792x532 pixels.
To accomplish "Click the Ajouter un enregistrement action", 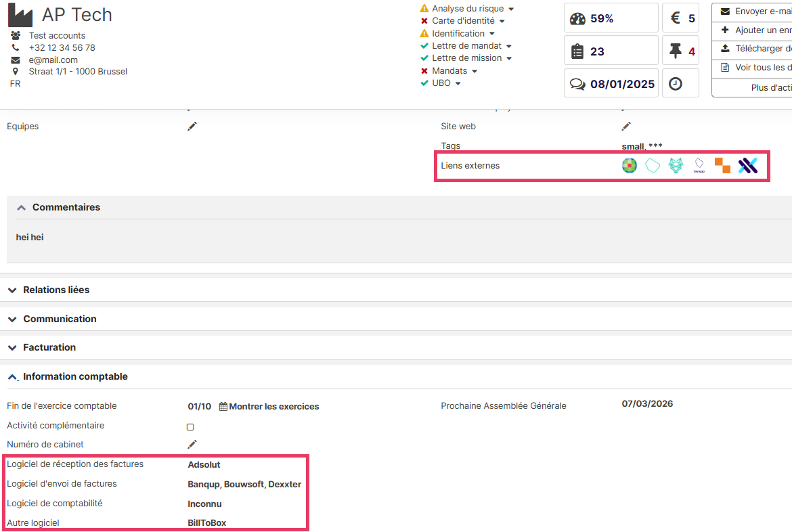I will 753,30.
